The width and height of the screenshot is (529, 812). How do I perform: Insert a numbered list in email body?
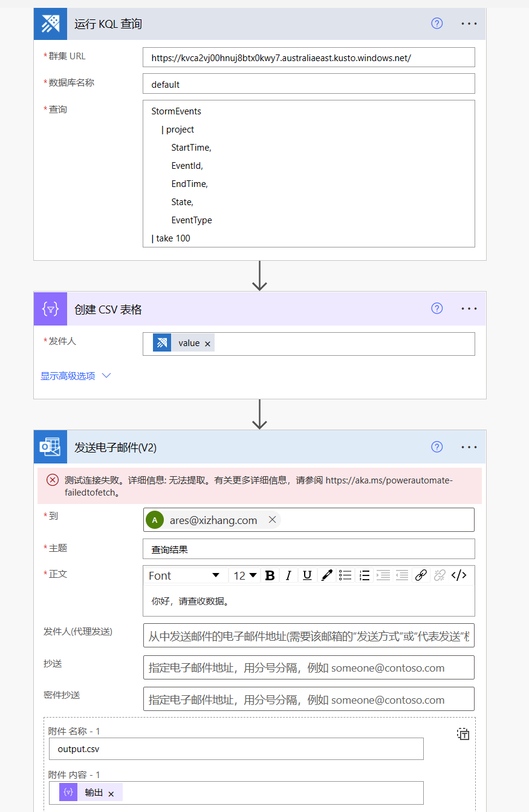(364, 575)
